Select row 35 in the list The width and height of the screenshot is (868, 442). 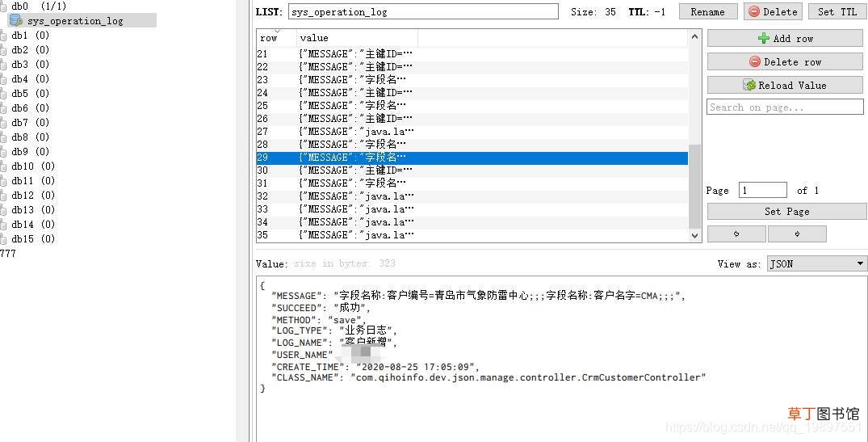click(472, 235)
